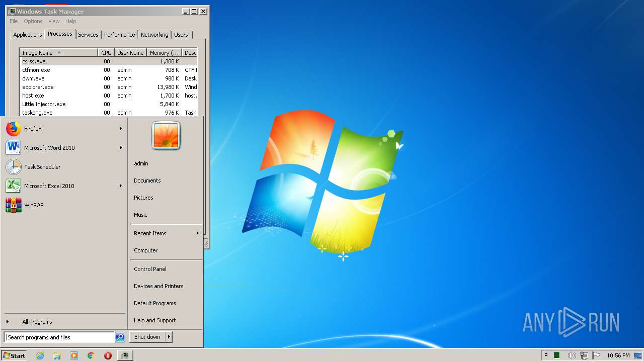Launch Microsoft Word 2010 icon

[x=13, y=148]
